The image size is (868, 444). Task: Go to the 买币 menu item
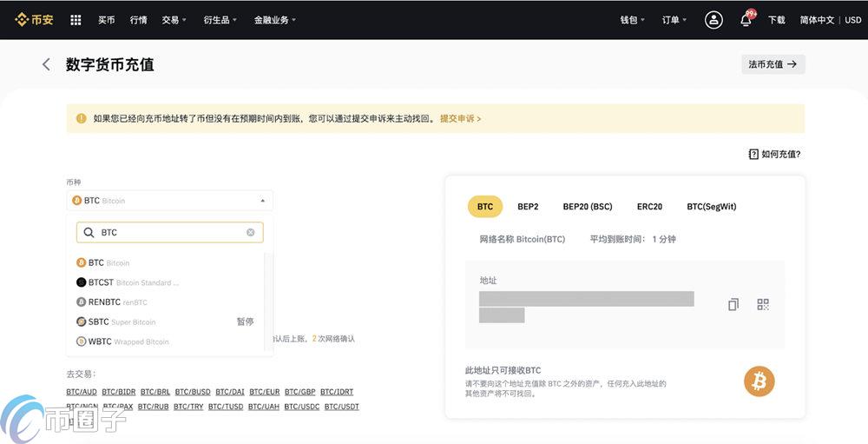[106, 20]
